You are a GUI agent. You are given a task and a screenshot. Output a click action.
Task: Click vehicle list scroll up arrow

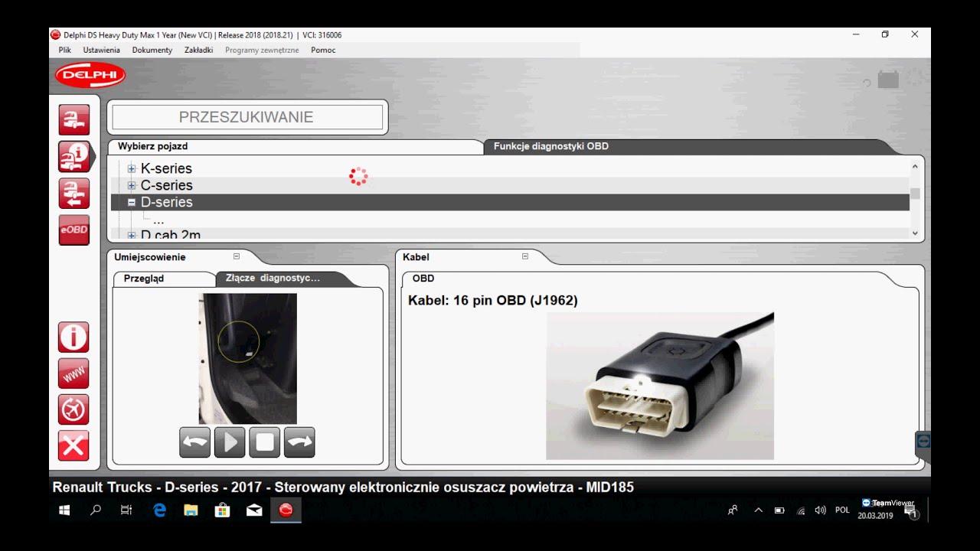915,166
